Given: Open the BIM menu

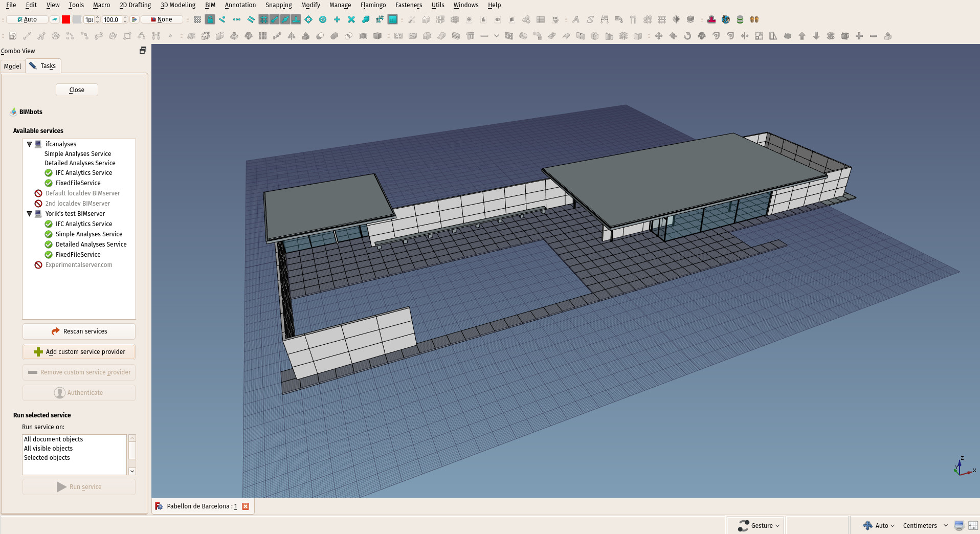Looking at the screenshot, I should [210, 5].
